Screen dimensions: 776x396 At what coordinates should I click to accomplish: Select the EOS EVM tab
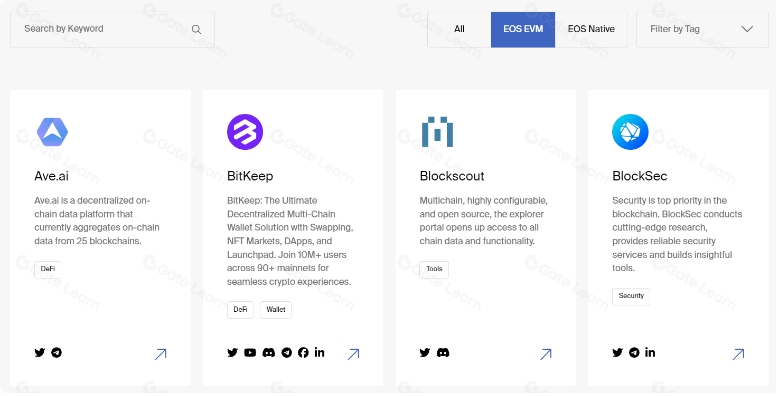(523, 30)
